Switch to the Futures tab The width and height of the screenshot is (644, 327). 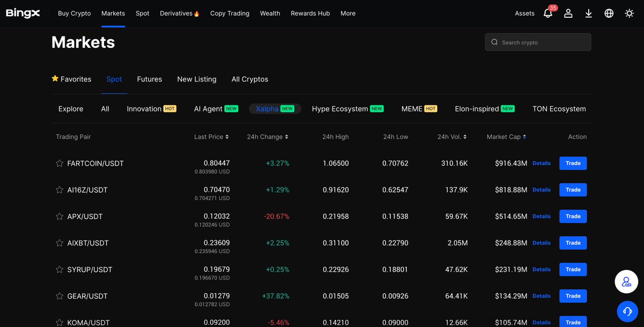click(x=149, y=79)
